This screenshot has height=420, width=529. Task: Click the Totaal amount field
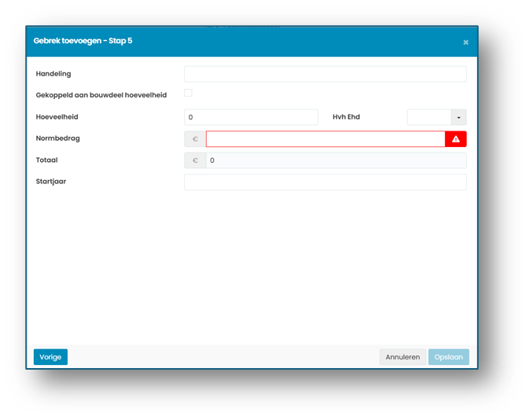click(336, 160)
